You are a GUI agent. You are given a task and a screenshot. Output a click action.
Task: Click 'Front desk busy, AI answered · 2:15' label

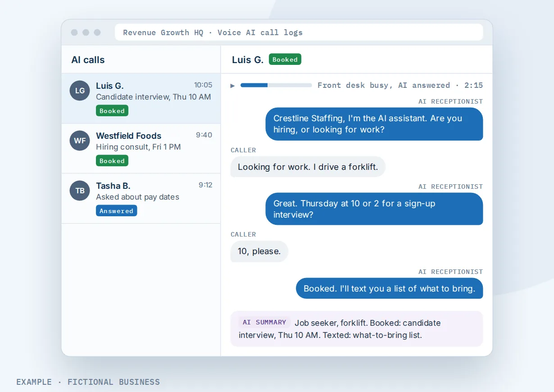[x=400, y=85]
